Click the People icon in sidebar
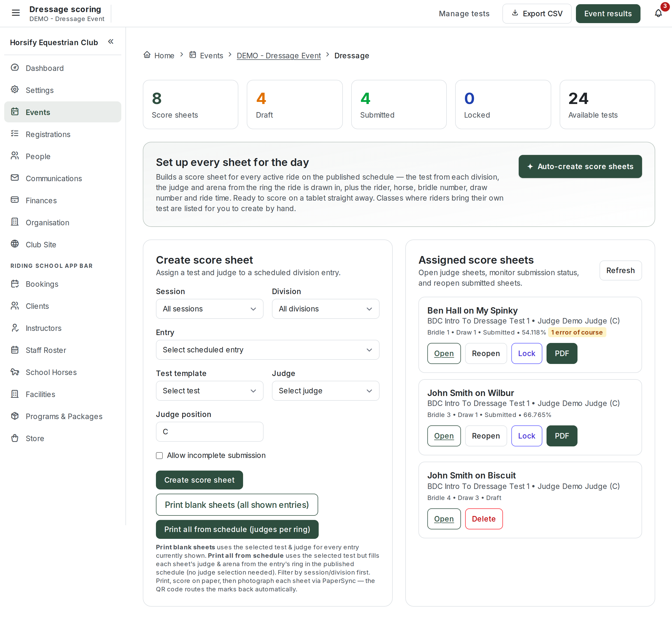Image resolution: width=672 pixels, height=636 pixels. click(x=15, y=156)
